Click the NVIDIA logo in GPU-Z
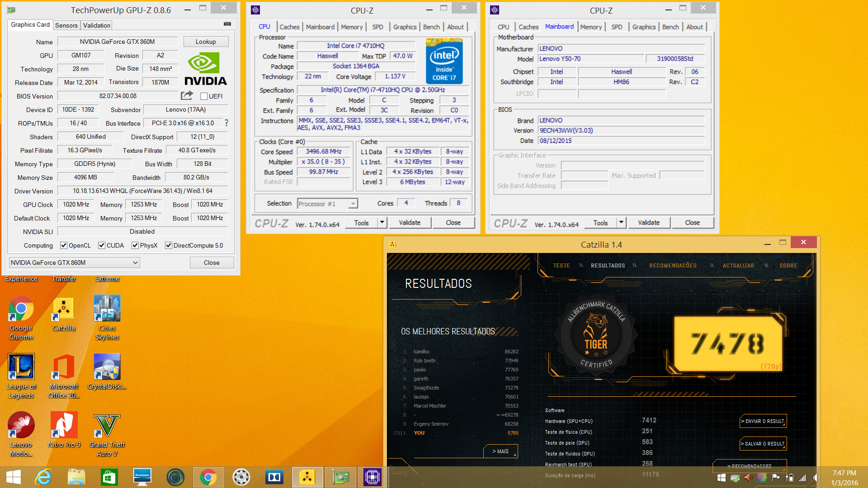The width and height of the screenshot is (868, 488). [x=206, y=69]
